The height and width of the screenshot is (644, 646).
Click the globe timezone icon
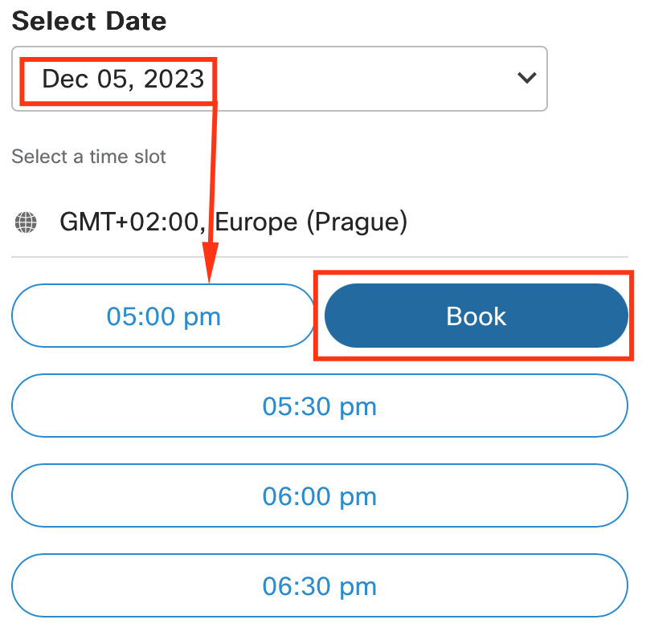point(26,222)
